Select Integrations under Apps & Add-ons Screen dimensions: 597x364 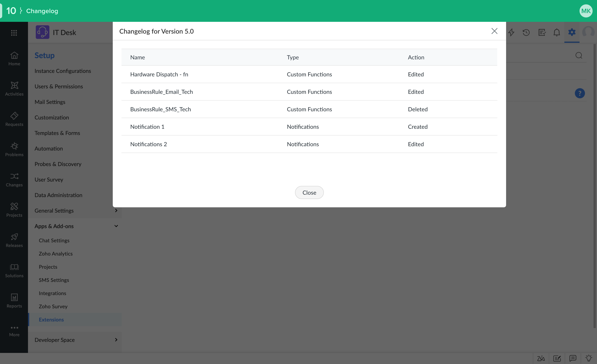[52, 293]
